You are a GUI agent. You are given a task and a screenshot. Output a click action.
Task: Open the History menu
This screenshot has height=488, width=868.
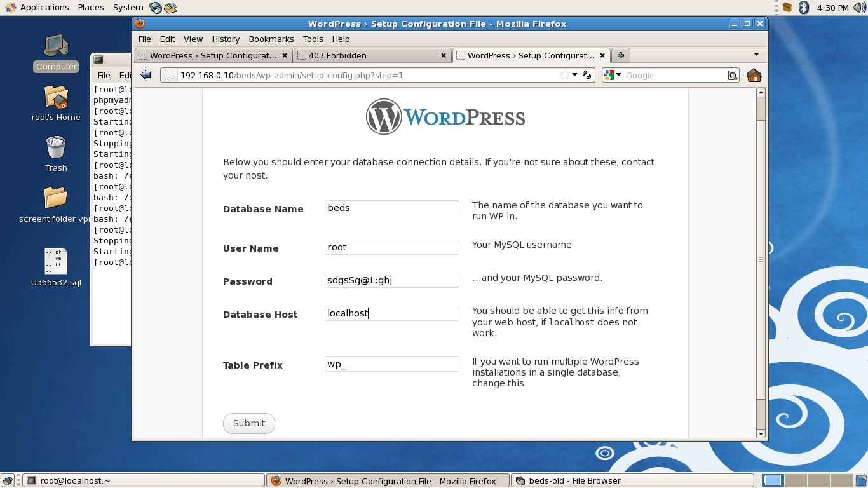pyautogui.click(x=226, y=39)
